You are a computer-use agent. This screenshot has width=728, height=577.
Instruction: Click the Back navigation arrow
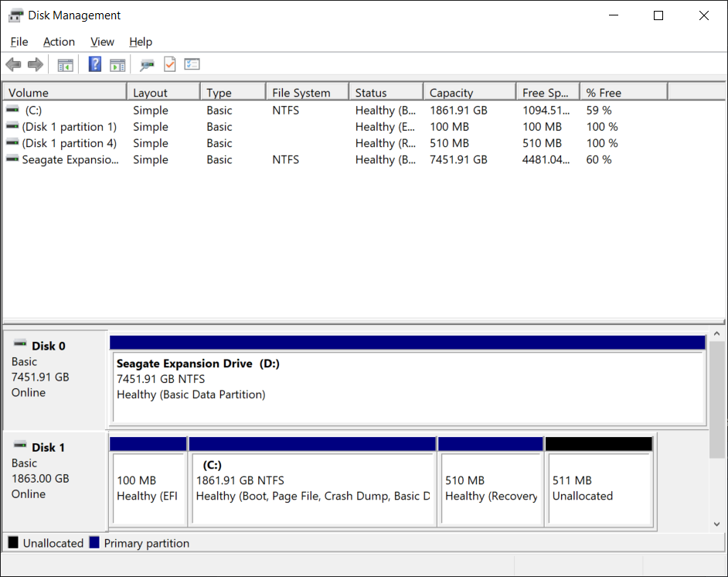[13, 64]
